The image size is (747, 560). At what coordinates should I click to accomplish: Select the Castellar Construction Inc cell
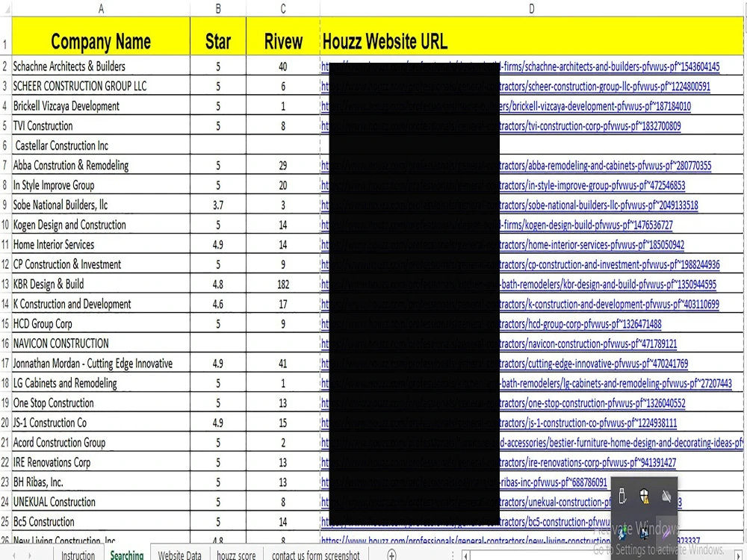pos(101,146)
